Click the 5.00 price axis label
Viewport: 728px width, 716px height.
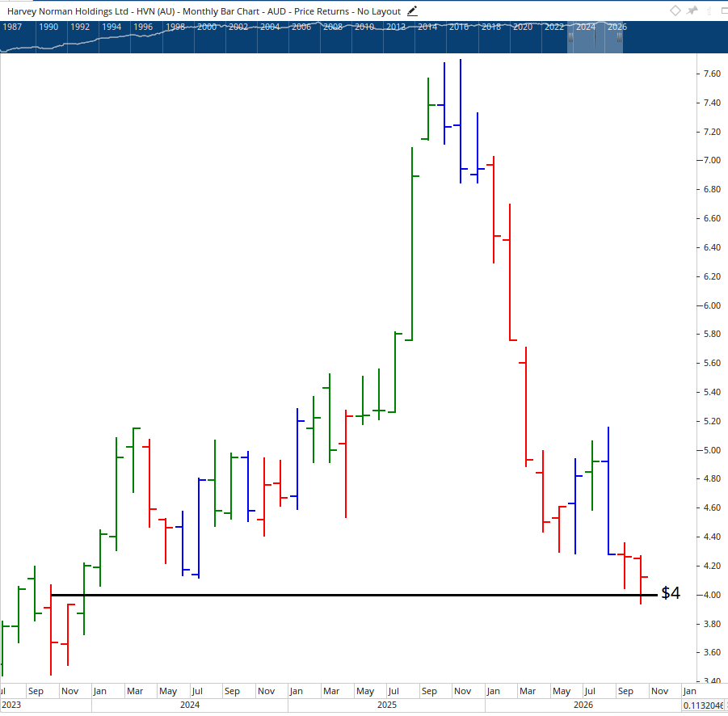point(712,450)
